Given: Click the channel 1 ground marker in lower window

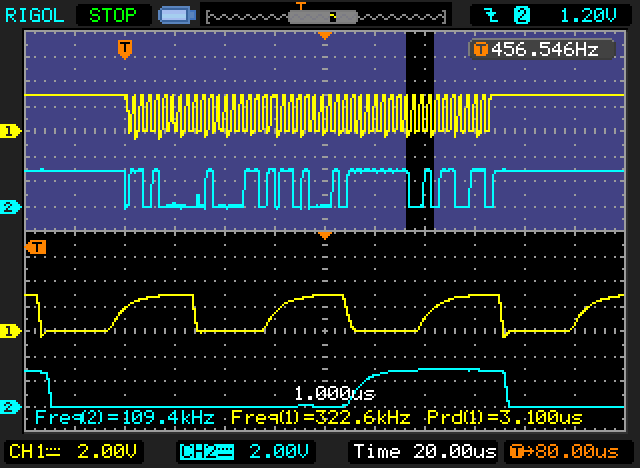Looking at the screenshot, I should point(10,331).
